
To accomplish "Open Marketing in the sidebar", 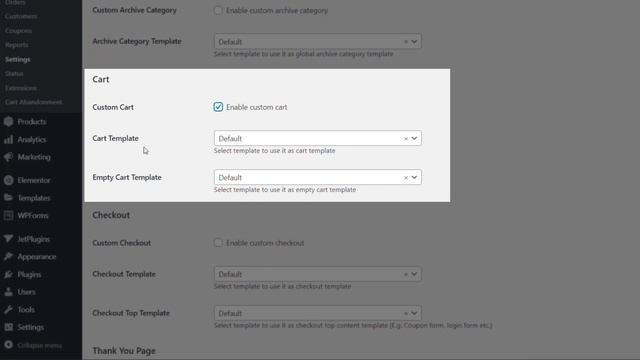I will [x=34, y=157].
